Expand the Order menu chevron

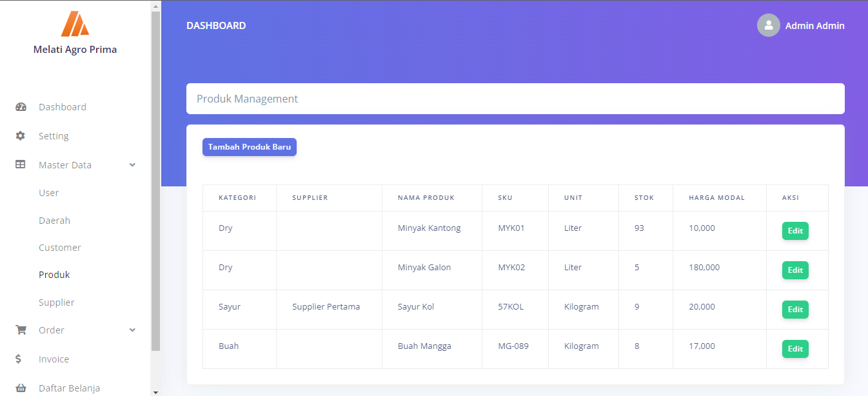click(x=132, y=330)
